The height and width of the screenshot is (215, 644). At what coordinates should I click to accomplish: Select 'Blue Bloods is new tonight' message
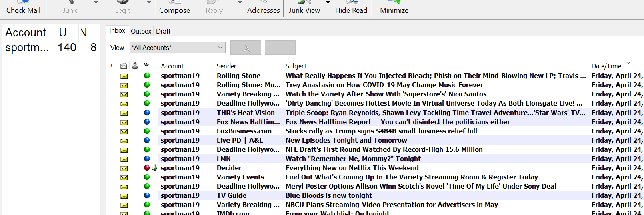[328, 195]
